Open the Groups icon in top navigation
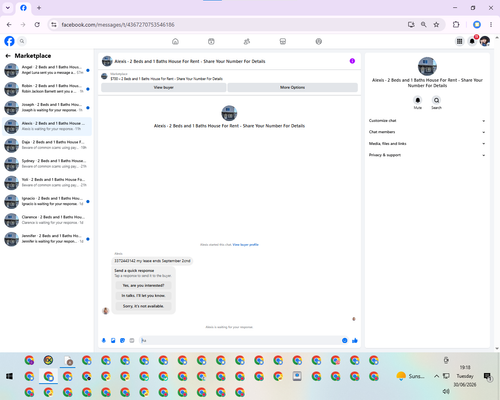The height and width of the screenshot is (400, 500). coord(319,41)
